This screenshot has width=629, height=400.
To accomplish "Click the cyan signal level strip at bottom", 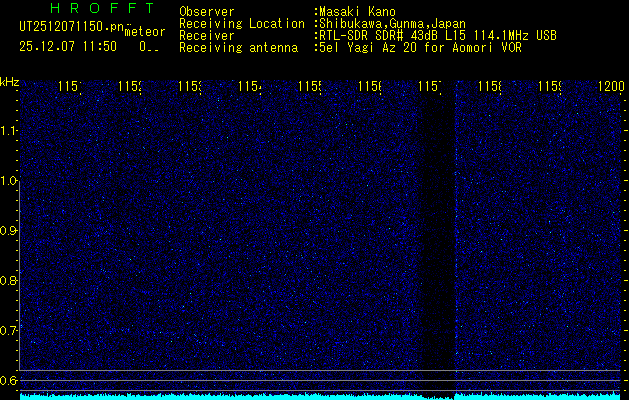I will pyautogui.click(x=320, y=396).
